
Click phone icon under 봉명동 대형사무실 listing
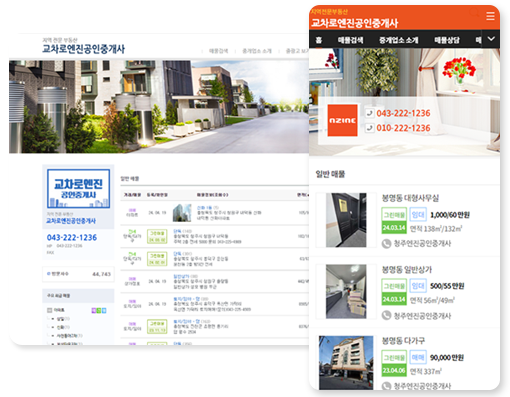pos(386,244)
